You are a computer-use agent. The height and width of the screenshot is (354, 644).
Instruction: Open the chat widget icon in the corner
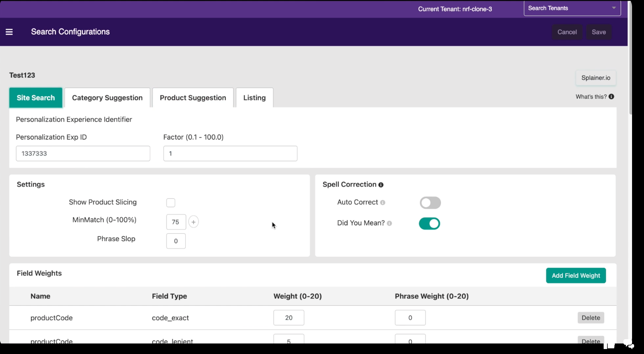(628, 344)
